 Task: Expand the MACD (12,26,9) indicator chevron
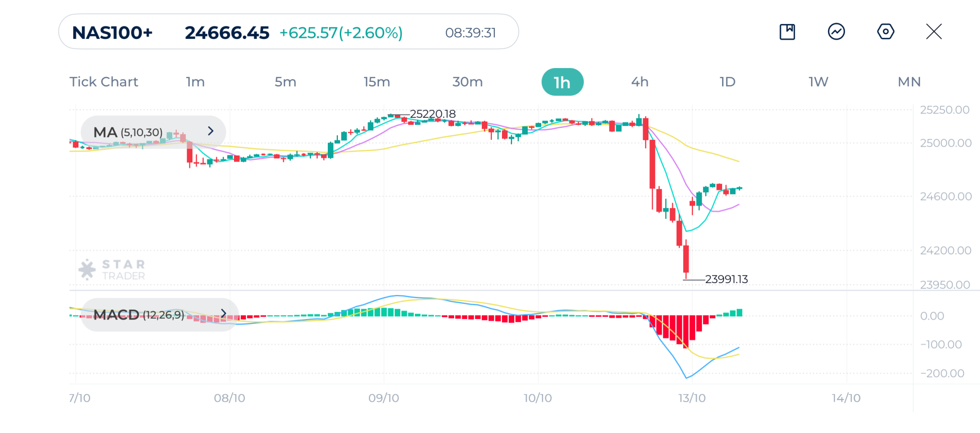pos(223,314)
